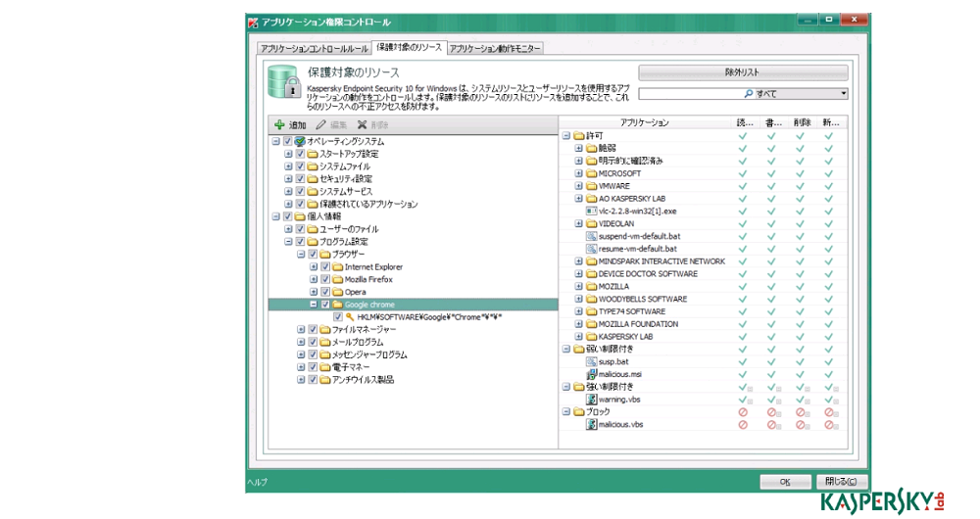Expand the AO KASPERSKY LAB group
Screen dimensions: 980x519
pos(579,199)
